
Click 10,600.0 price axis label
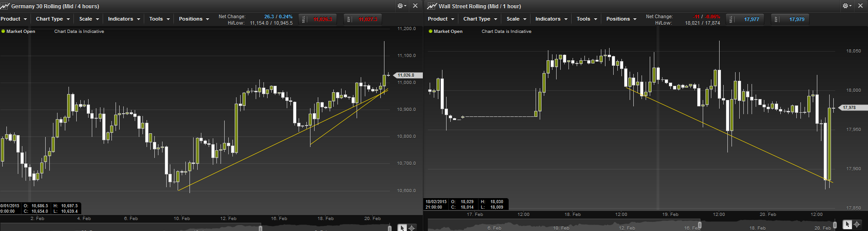[407, 190]
